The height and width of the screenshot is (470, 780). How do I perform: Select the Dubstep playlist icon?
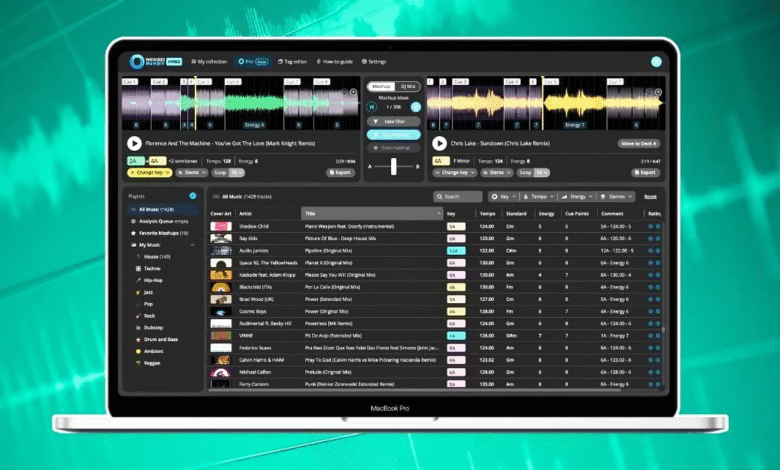click(x=138, y=328)
